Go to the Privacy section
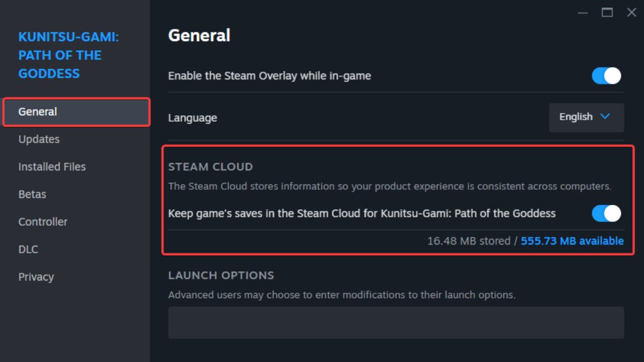The height and width of the screenshot is (362, 644). [x=36, y=277]
